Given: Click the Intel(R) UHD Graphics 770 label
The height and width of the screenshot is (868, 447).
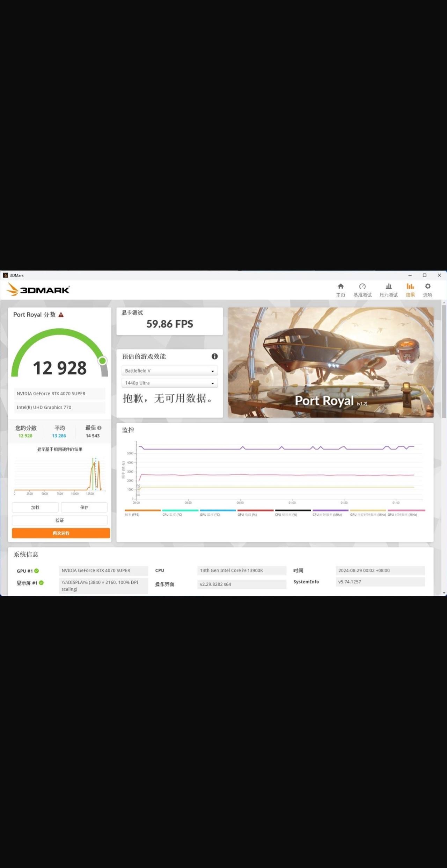Looking at the screenshot, I should tap(60, 408).
